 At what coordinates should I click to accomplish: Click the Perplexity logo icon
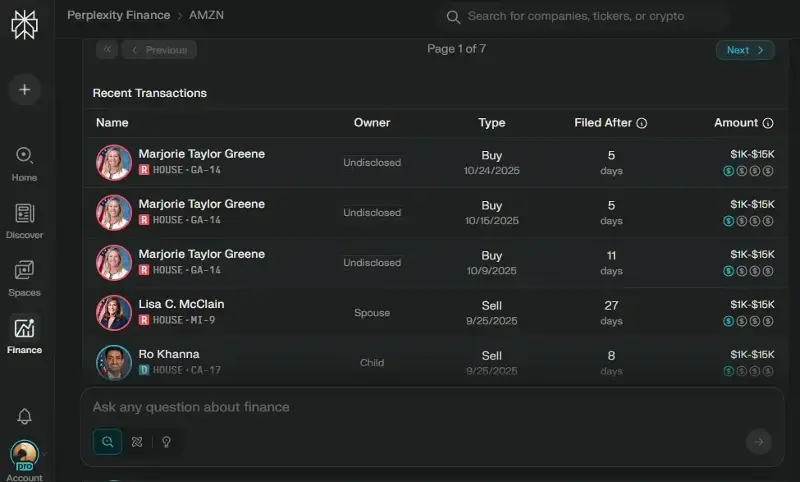24,24
